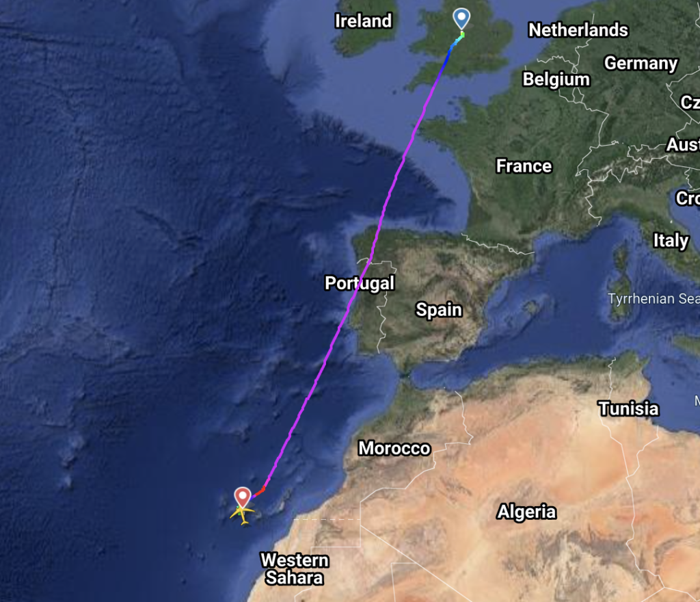Click the Spain country label
Viewport: 700px width, 602px height.
(x=439, y=309)
